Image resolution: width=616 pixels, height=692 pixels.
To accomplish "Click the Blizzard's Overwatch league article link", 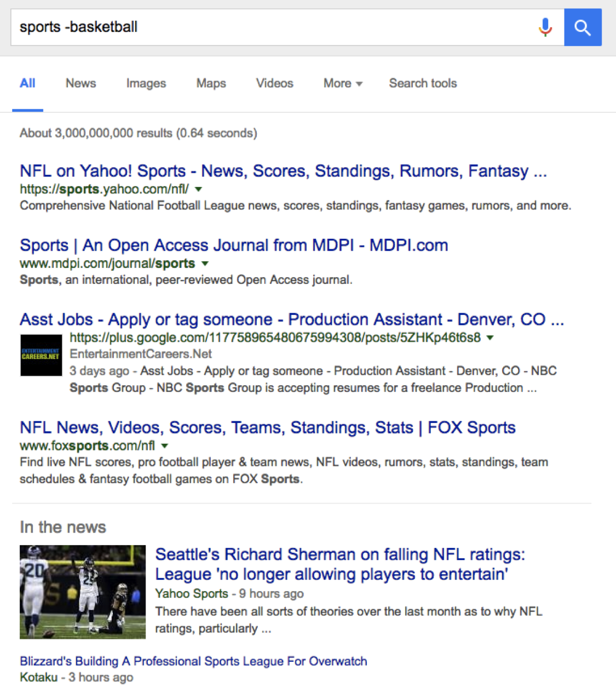I will (x=193, y=661).
